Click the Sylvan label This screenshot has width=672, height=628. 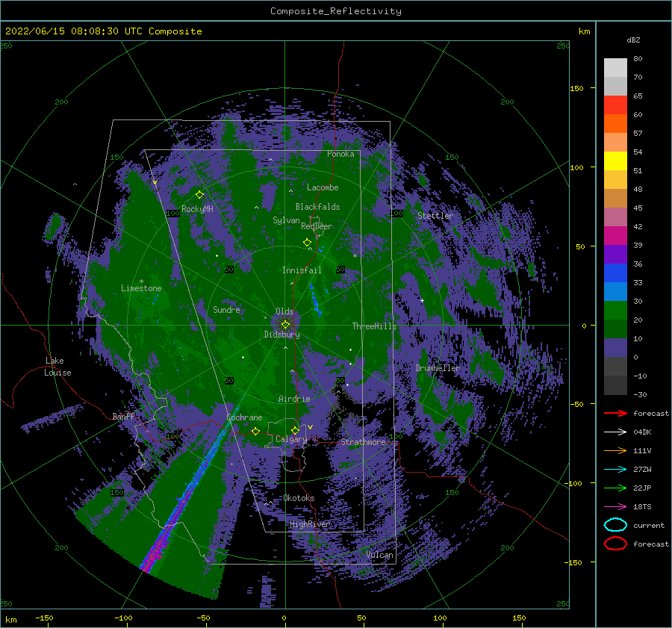[286, 220]
